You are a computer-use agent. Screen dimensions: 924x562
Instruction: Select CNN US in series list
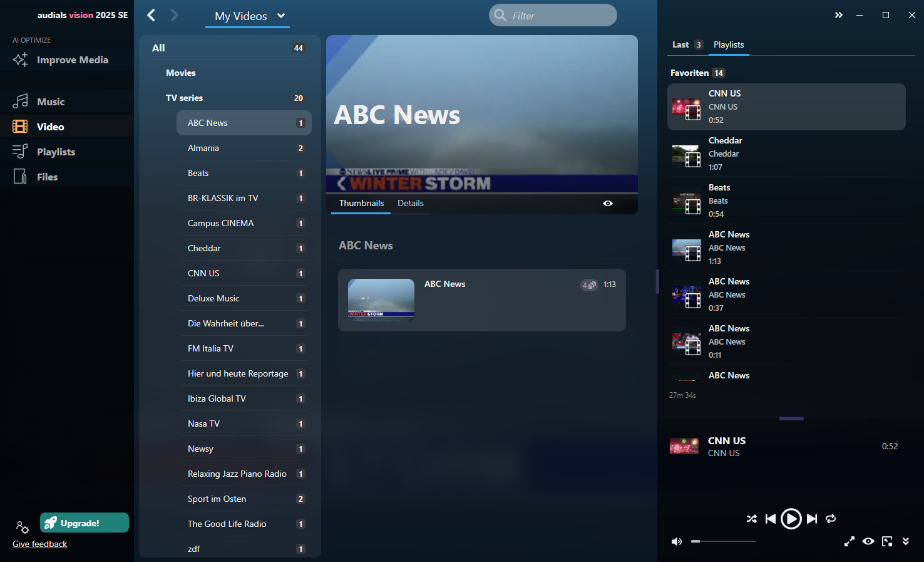point(244,273)
